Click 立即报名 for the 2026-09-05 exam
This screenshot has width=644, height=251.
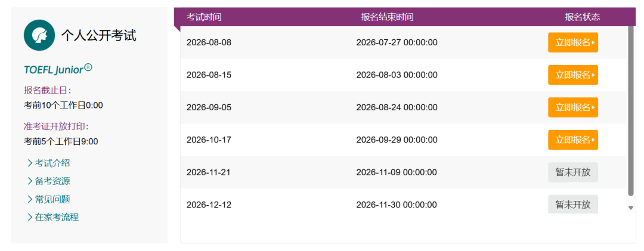coord(573,107)
